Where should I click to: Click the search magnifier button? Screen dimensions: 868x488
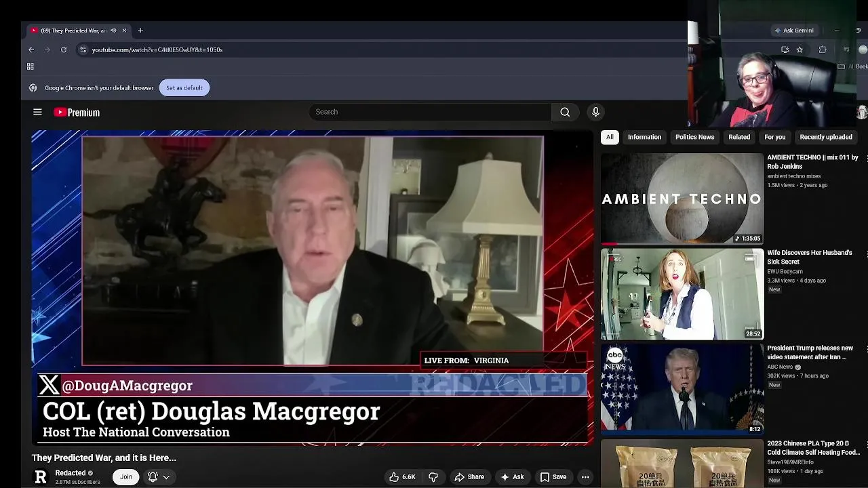[565, 112]
